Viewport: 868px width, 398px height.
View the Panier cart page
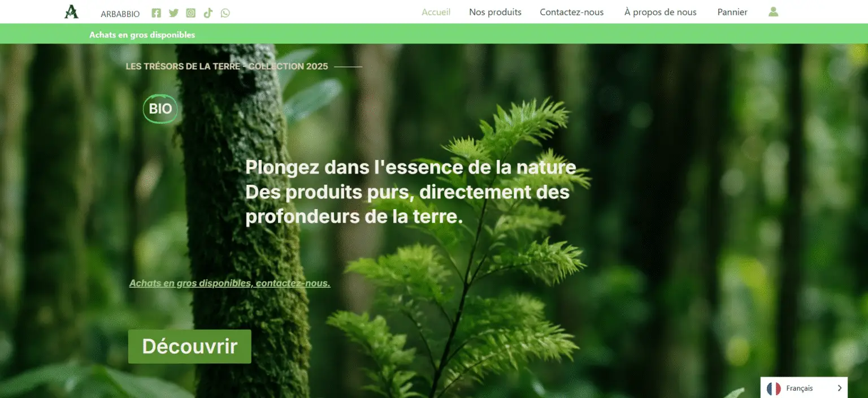click(x=732, y=12)
